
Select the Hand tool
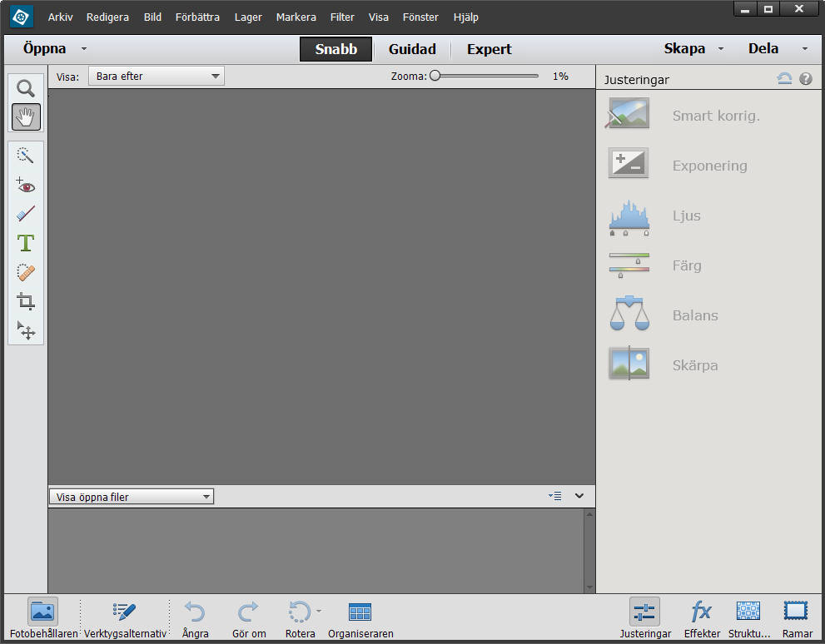click(26, 116)
